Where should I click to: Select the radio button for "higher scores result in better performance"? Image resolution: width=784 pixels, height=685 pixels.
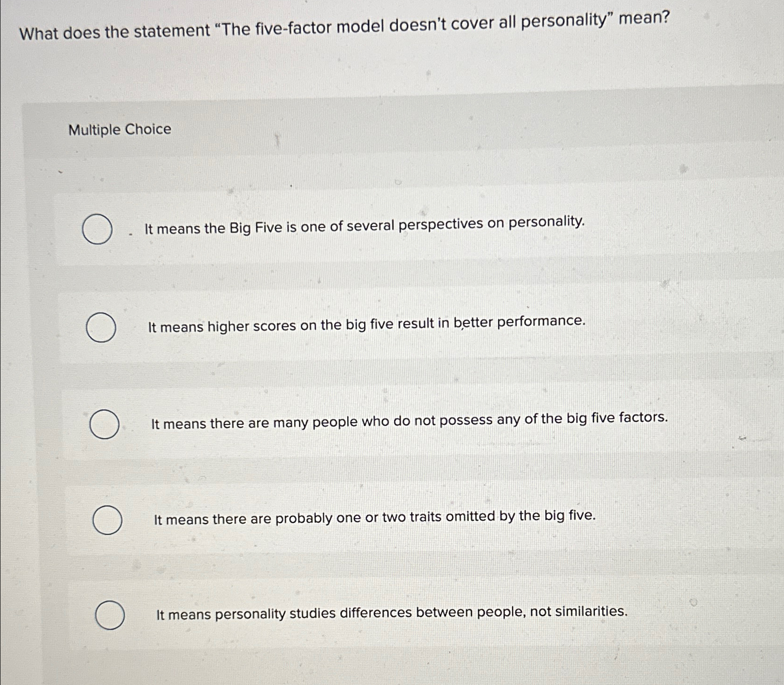coord(102,327)
